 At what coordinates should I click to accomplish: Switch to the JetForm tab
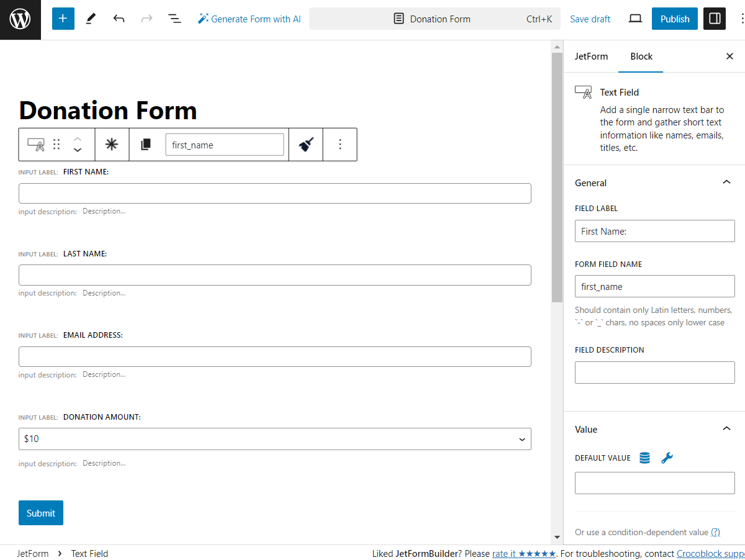pos(591,56)
